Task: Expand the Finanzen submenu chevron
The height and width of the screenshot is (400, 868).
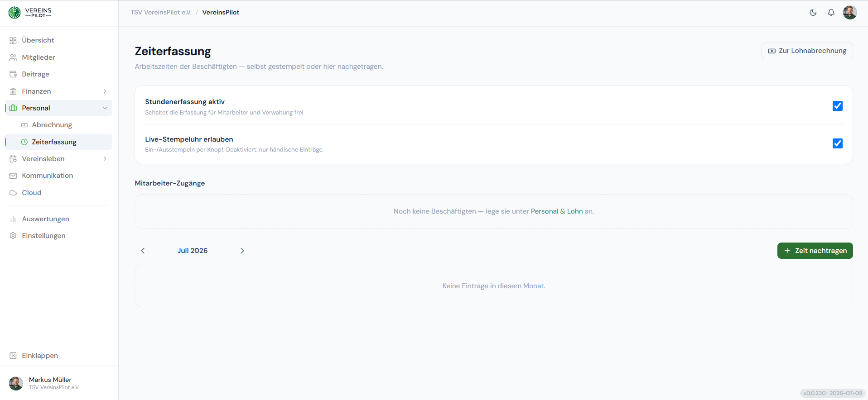Action: coord(105,91)
